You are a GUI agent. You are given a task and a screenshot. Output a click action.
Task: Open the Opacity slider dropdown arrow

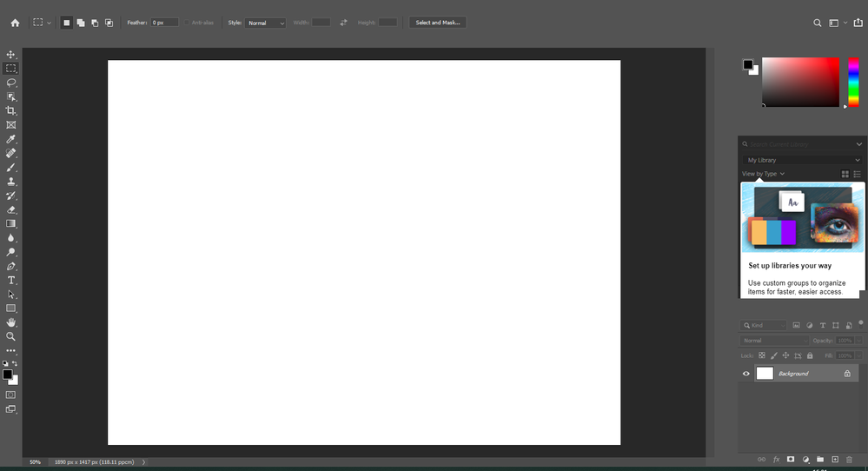pos(859,341)
